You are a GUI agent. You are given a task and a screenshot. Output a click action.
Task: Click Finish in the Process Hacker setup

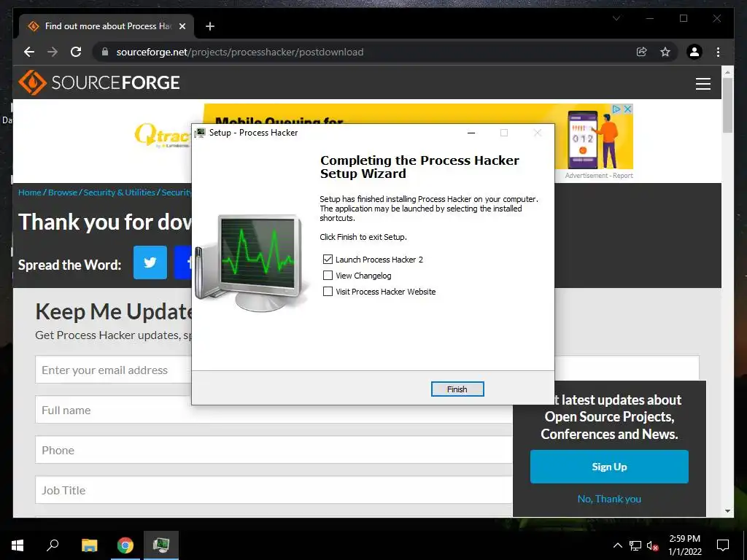coord(457,389)
